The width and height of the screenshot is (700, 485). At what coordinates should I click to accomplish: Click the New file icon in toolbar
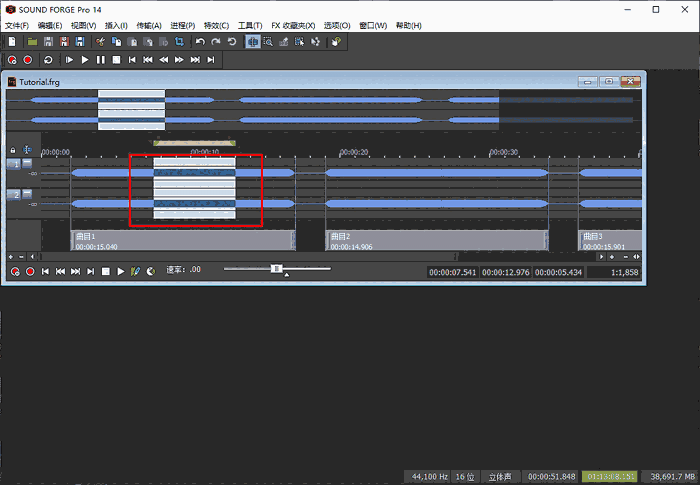[x=11, y=42]
